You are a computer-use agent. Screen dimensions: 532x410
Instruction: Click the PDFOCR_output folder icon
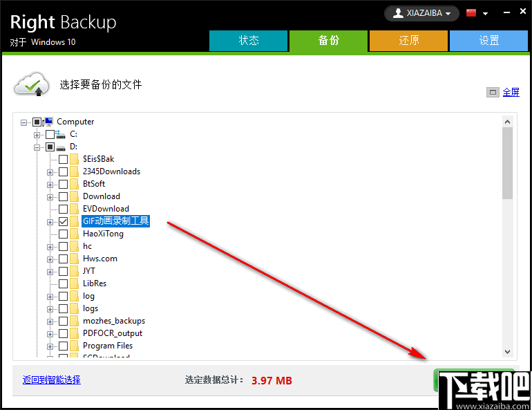click(74, 334)
